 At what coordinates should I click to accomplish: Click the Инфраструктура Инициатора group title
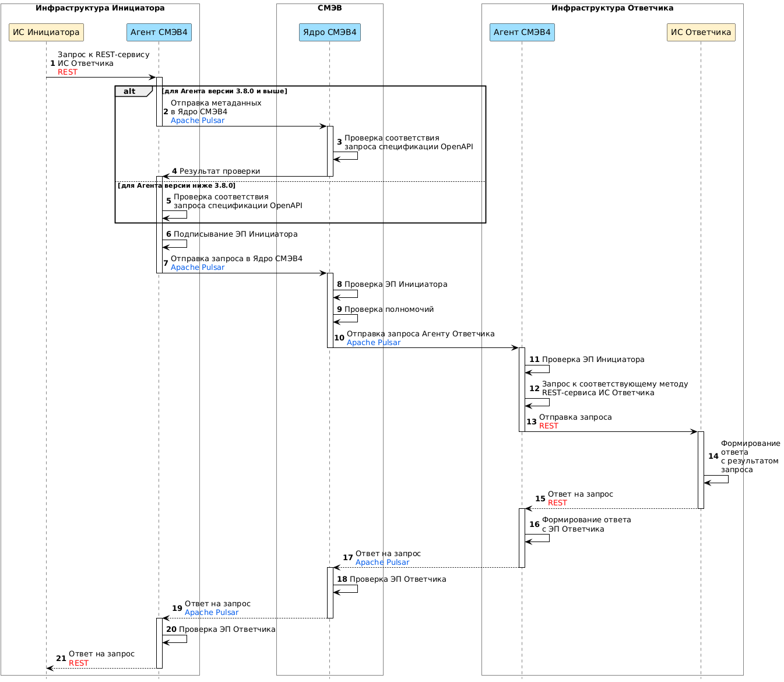(100, 8)
